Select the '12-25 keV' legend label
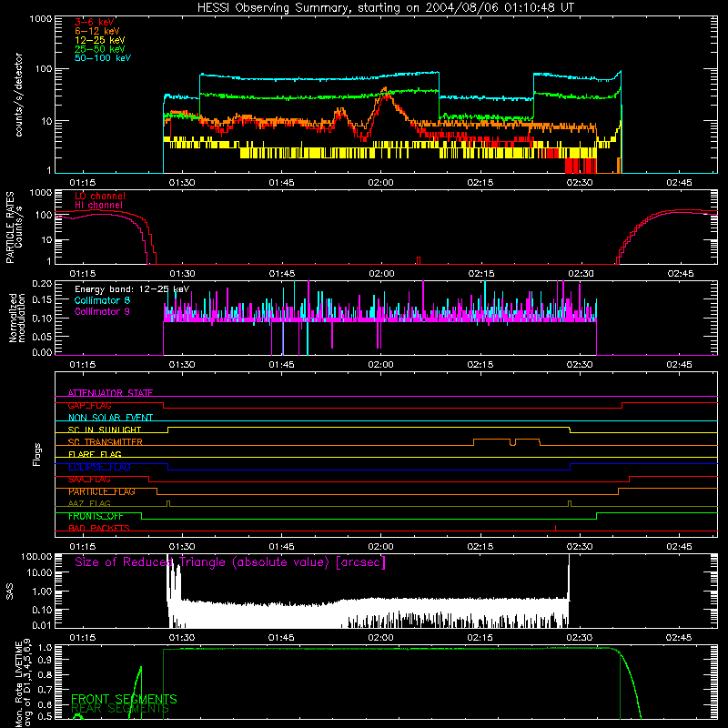The height and width of the screenshot is (728, 728). (x=100, y=40)
